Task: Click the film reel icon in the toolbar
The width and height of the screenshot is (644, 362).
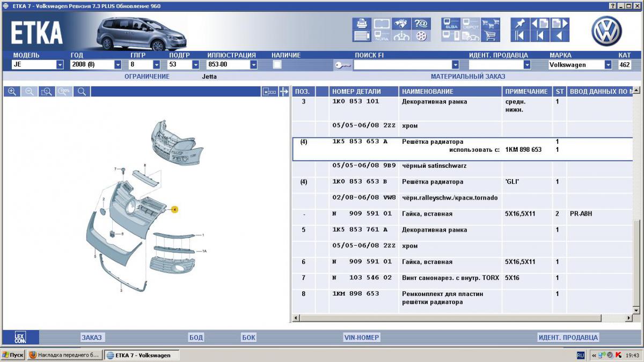Action: 421,36
